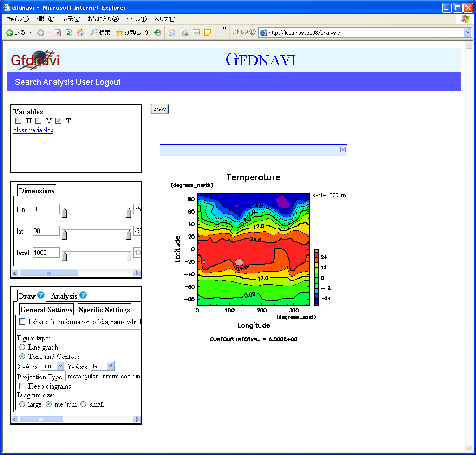Select the small diagram size option

pos(84,404)
